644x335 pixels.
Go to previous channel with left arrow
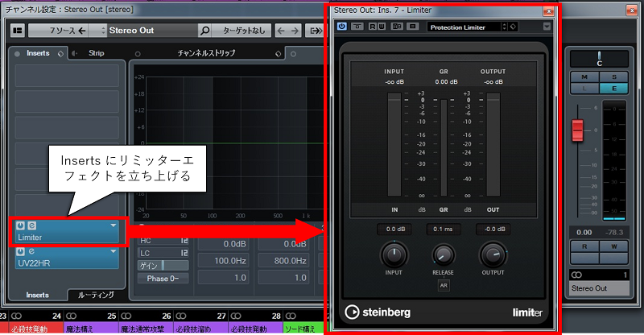coord(281,31)
